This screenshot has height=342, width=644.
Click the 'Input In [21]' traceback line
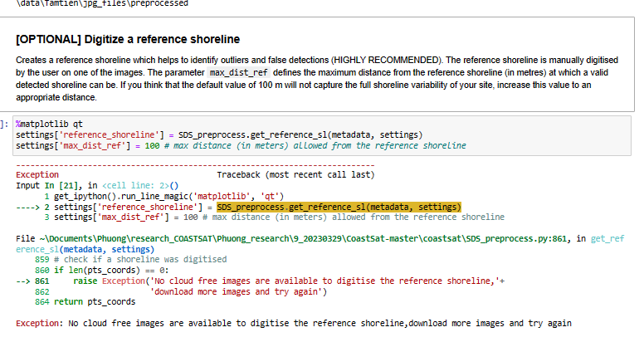[97, 185]
